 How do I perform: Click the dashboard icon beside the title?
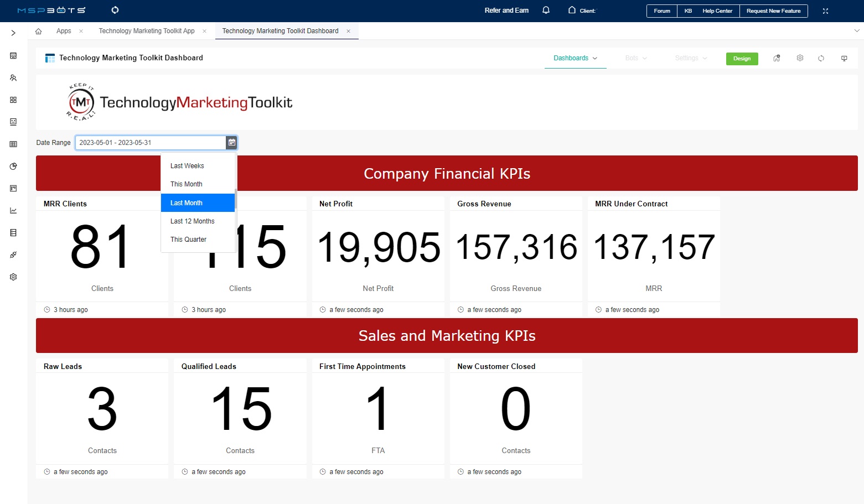(x=50, y=58)
